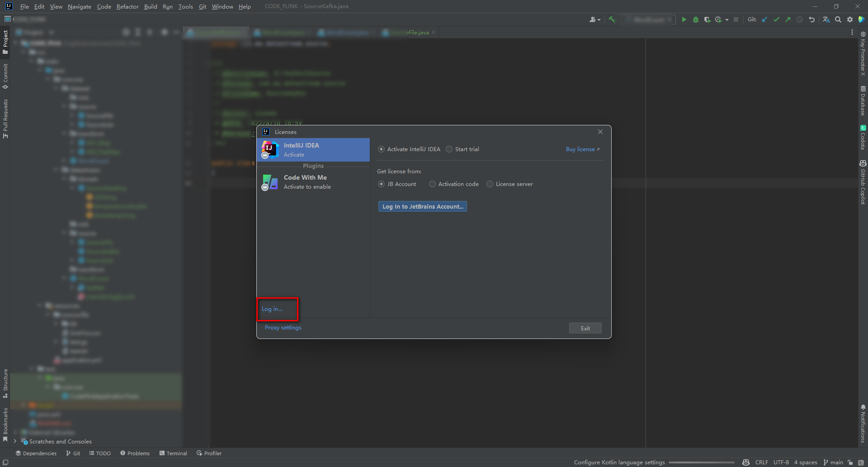
Task: Build project with the green hammer
Action: 612,19
